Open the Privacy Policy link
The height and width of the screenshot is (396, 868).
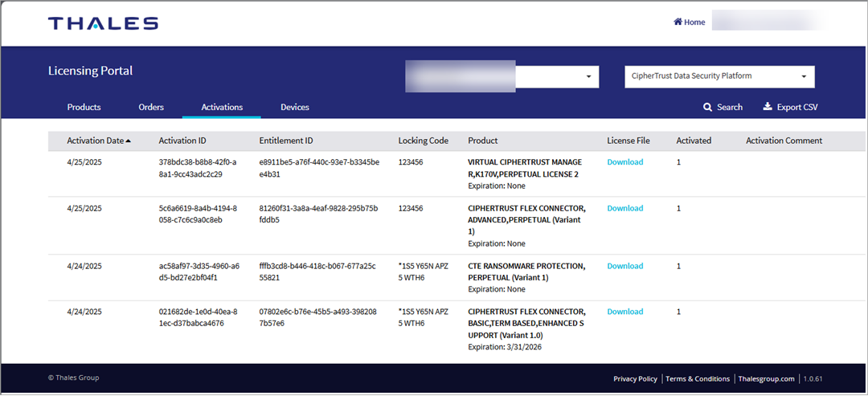635,378
